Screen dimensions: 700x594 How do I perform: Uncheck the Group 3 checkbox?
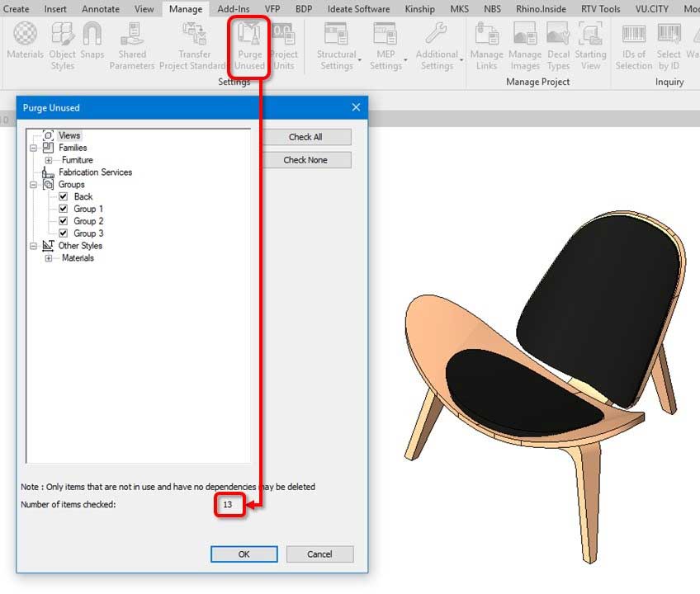coord(64,233)
